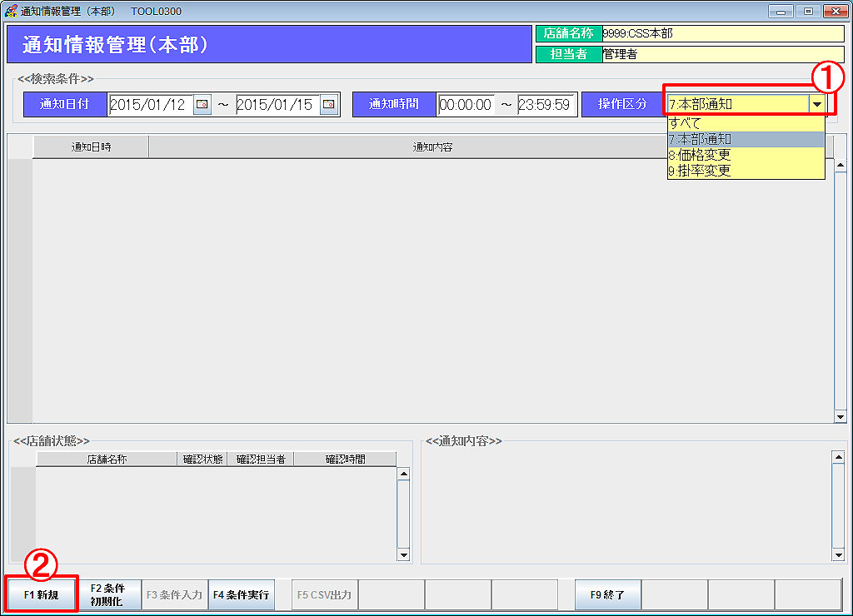Open the calendar picker for start date
Screen dimensions: 853x616
pos(202,105)
